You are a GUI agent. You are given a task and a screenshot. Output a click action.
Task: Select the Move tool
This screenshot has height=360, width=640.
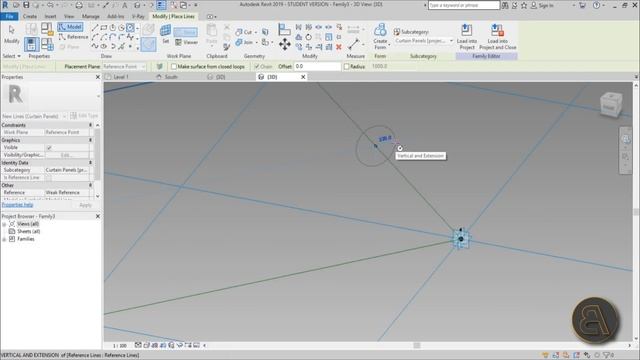tap(284, 44)
